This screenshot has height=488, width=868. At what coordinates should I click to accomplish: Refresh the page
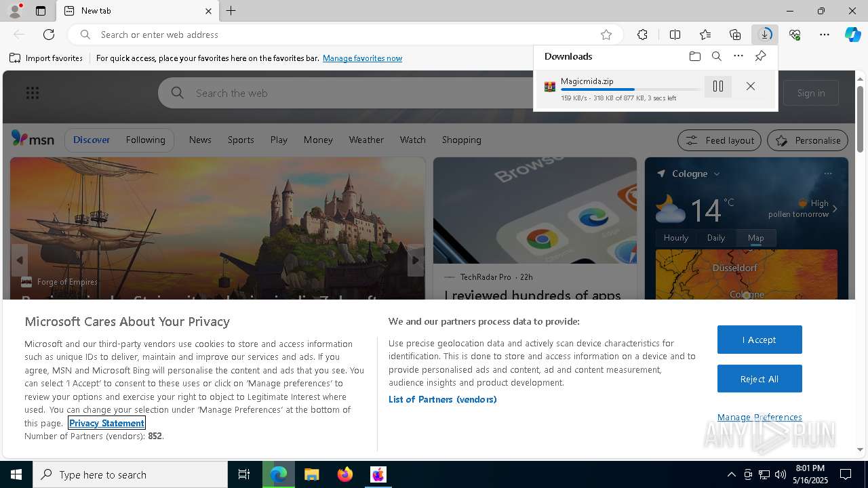[x=49, y=35]
